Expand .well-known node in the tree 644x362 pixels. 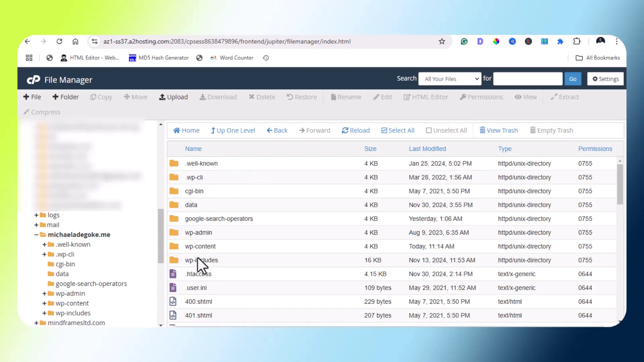pos(44,245)
